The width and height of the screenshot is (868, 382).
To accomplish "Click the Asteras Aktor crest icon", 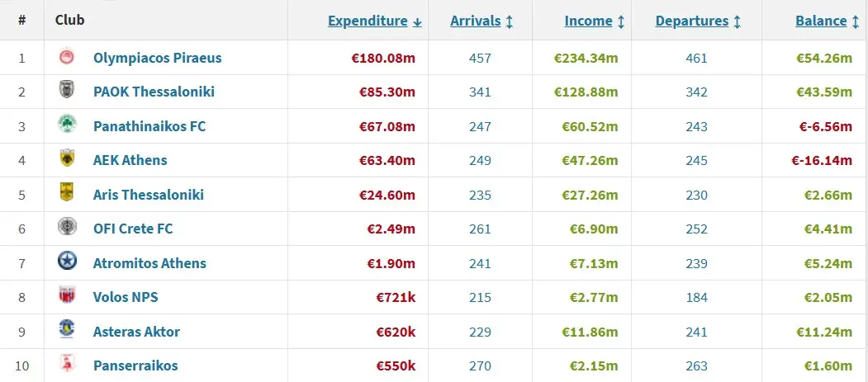I will point(67,332).
